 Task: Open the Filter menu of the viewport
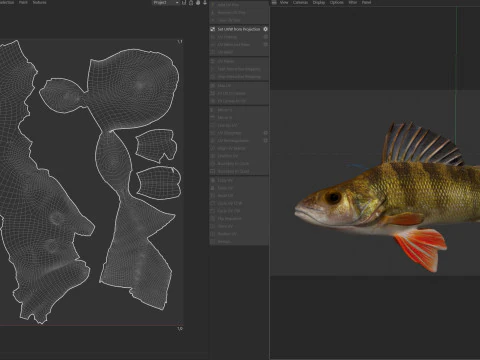(353, 2)
